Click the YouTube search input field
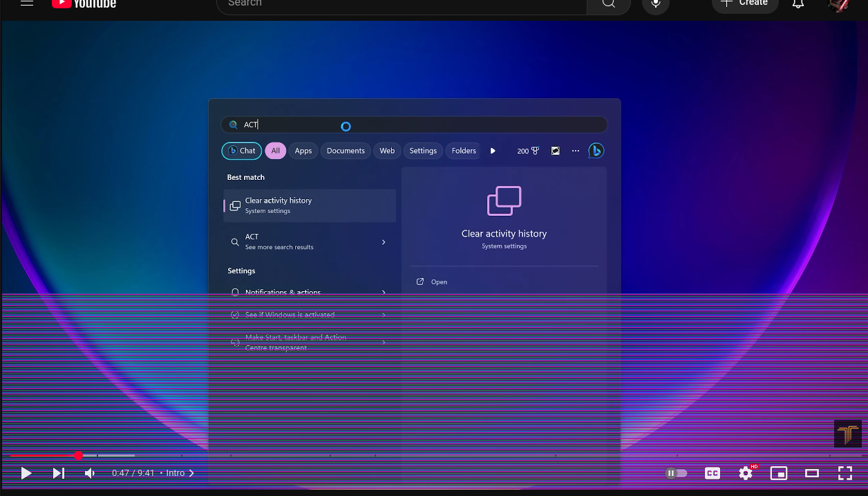 click(x=401, y=4)
